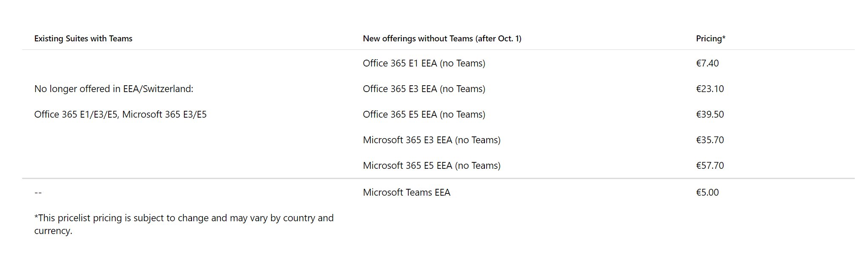
Task: Click the double-dash placeholder cell
Action: 38,193
